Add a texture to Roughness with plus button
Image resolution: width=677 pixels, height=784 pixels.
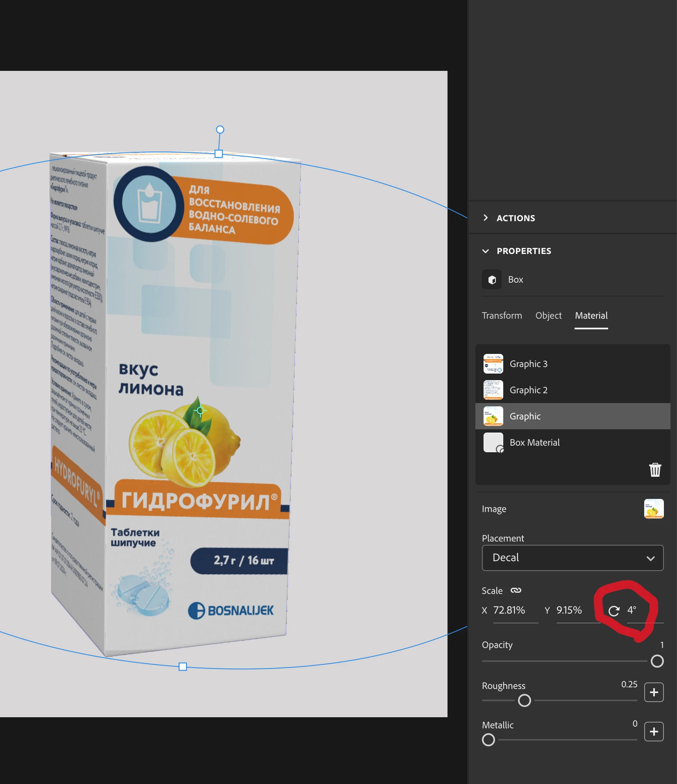[x=654, y=692]
